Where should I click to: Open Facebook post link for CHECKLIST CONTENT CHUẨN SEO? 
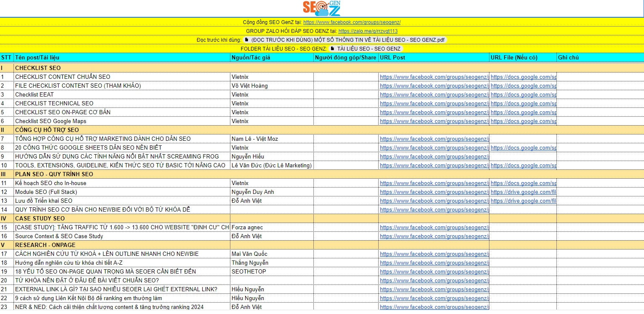pyautogui.click(x=434, y=77)
